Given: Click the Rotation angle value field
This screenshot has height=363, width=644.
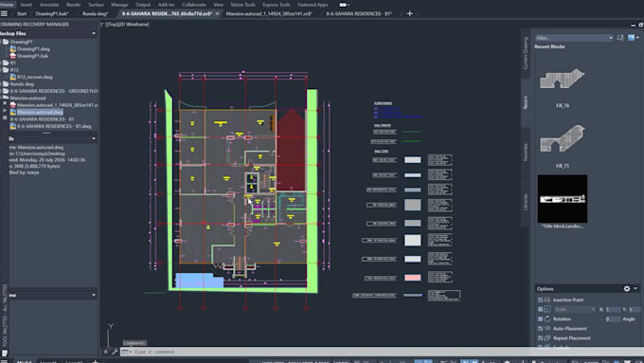Looking at the screenshot, I should pos(613,319).
